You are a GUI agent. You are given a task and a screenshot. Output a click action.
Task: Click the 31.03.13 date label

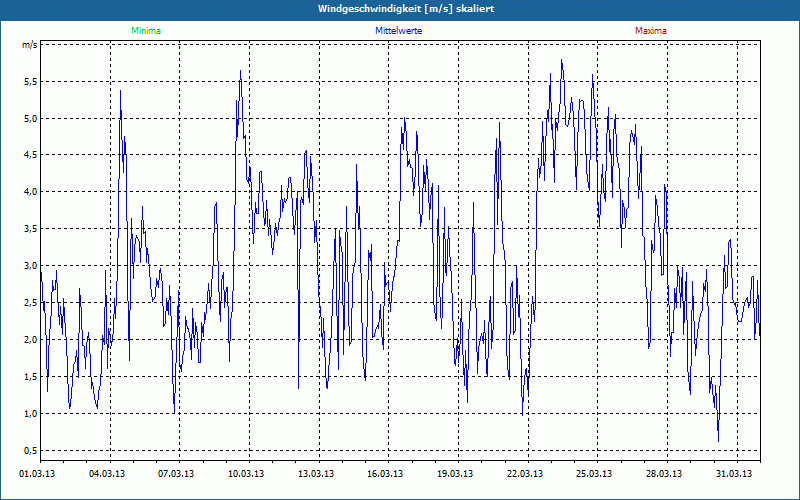(734, 473)
